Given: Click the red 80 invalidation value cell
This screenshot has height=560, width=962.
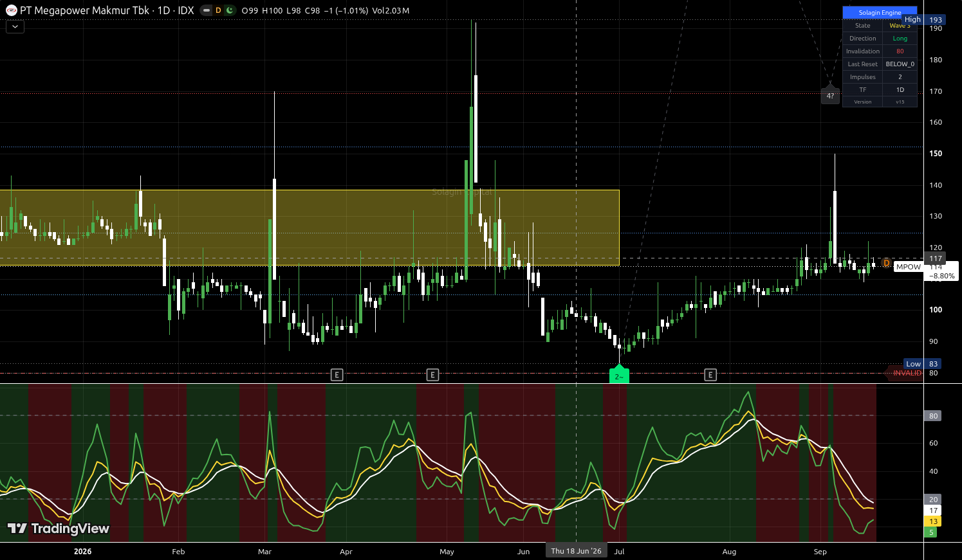Looking at the screenshot, I should [x=900, y=51].
